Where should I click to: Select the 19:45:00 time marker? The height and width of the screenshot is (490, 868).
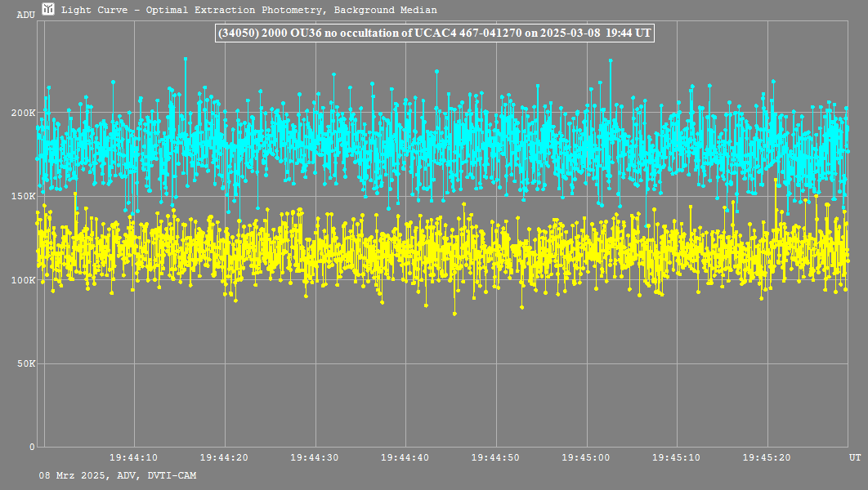(587, 458)
